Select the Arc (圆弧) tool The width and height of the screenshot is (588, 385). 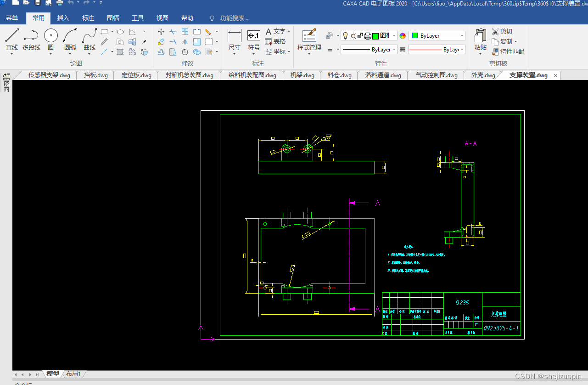click(70, 40)
